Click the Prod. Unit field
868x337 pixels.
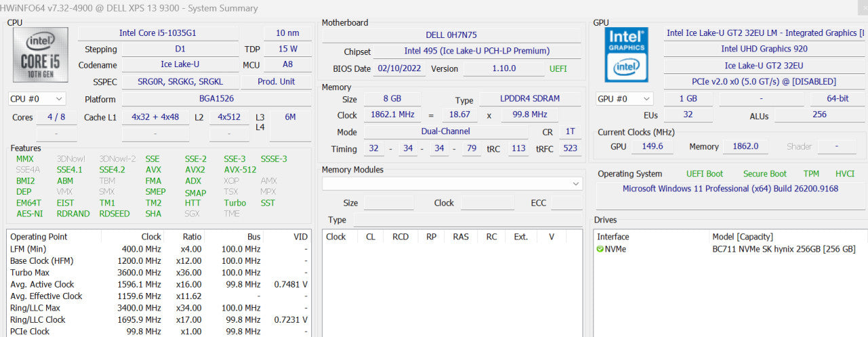tap(277, 81)
